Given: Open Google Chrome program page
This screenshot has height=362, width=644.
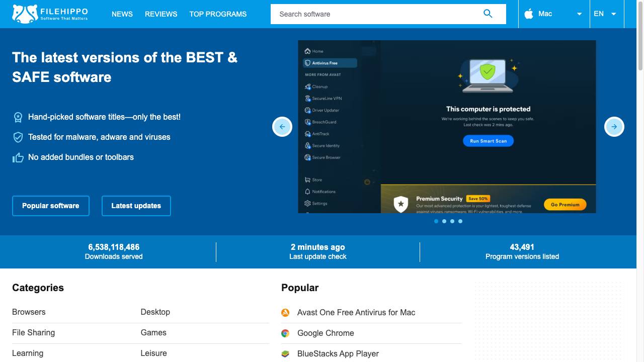Looking at the screenshot, I should pos(326,333).
